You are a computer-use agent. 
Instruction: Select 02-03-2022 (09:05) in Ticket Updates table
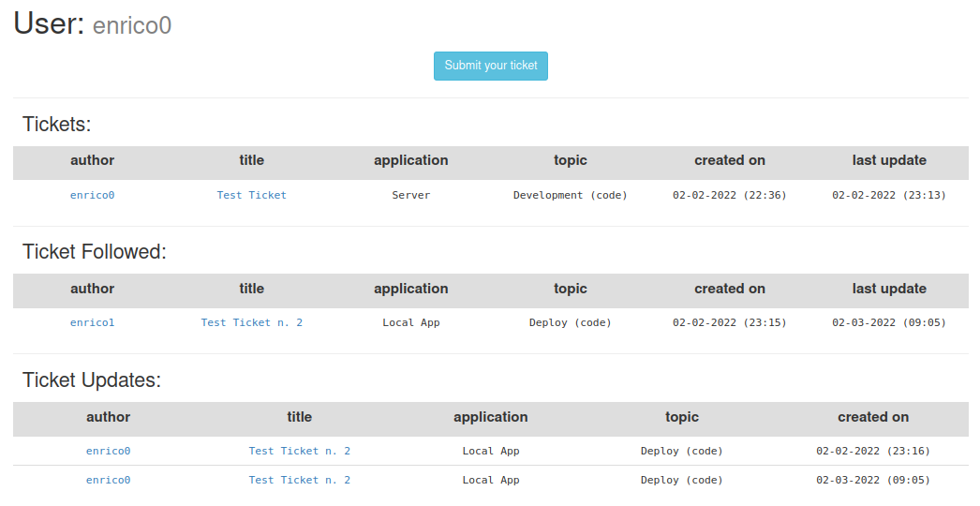click(873, 481)
